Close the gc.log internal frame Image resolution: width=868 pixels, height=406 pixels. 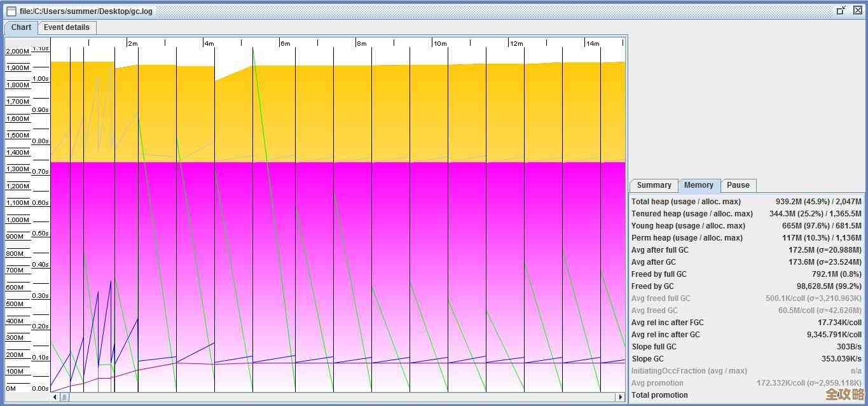pos(857,10)
